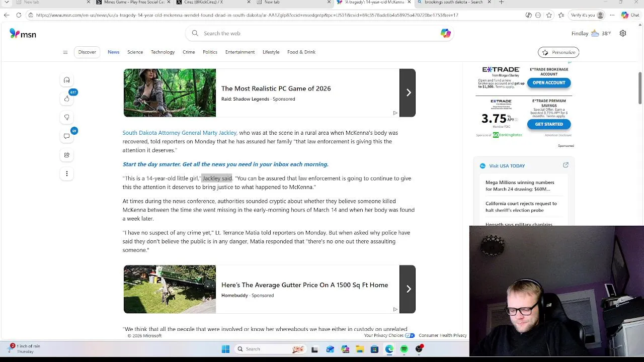The image size is (644, 362).
Task: Click Visit USA TODAY link
Action: [507, 165]
